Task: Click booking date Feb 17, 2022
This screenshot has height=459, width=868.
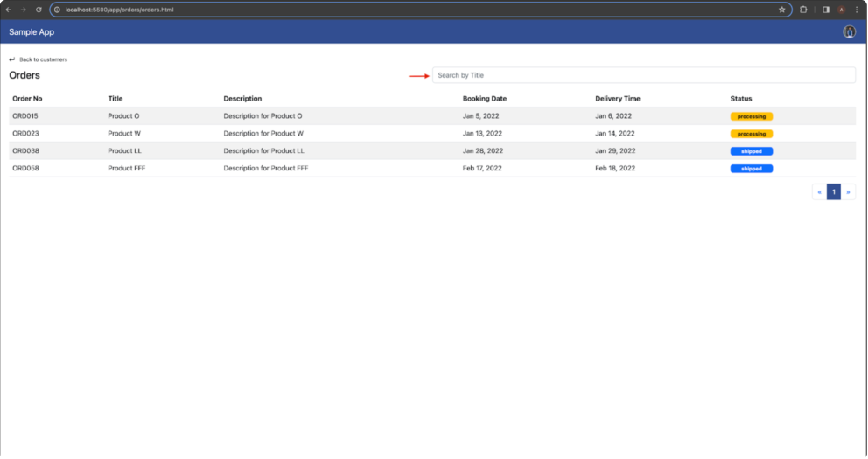Action: 482,168
